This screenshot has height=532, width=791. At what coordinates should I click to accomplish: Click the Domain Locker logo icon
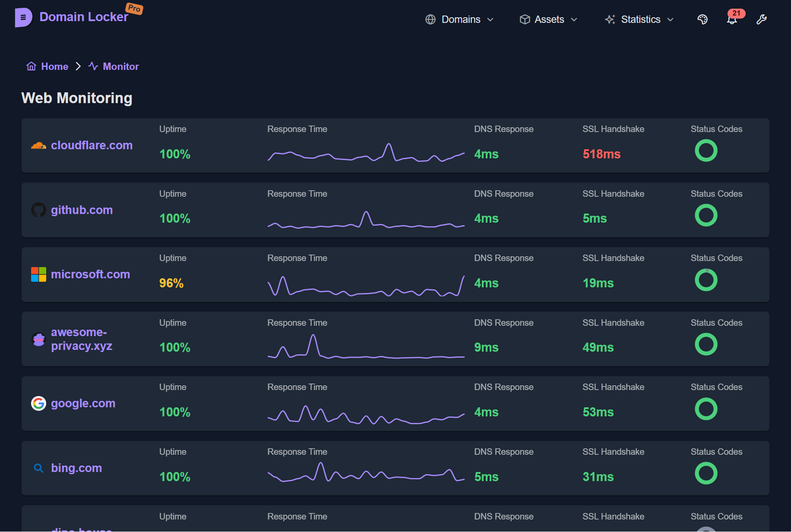[24, 17]
